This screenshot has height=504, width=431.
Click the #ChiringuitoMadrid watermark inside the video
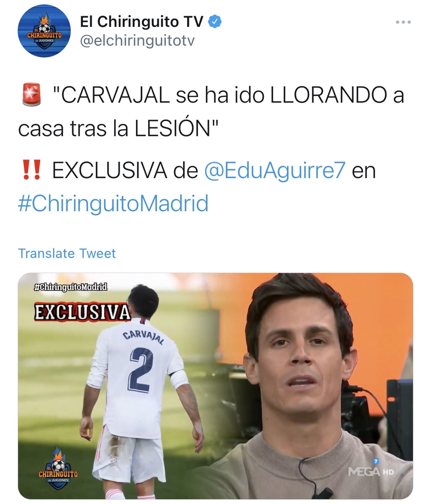click(70, 287)
